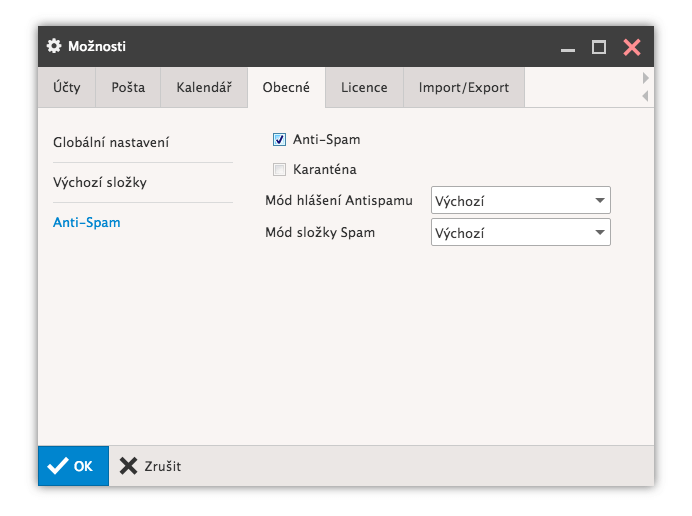This screenshot has height=516, width=692.
Task: Switch to the Účty tab
Action: click(67, 87)
